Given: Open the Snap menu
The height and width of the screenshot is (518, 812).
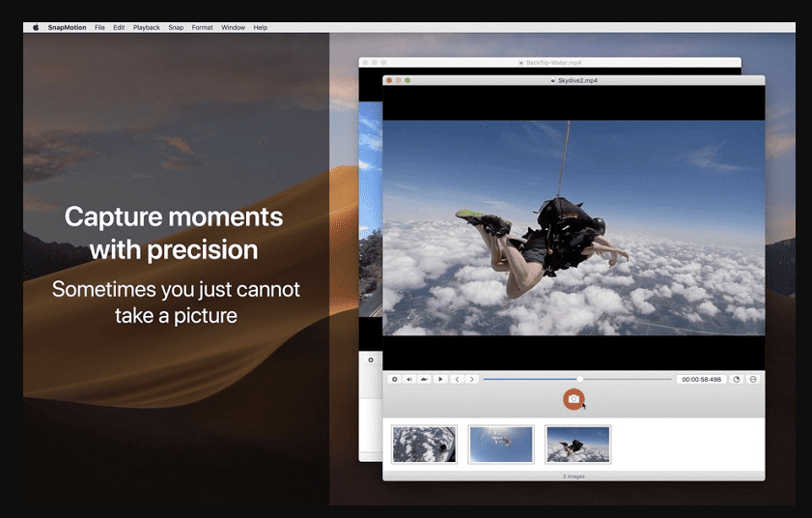Looking at the screenshot, I should point(176,27).
